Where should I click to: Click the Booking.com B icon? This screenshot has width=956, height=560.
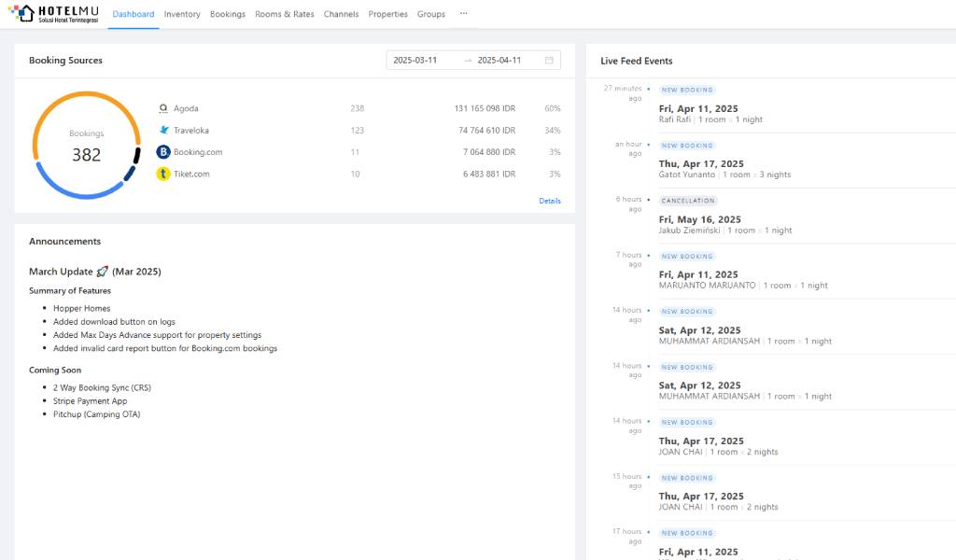pos(163,152)
